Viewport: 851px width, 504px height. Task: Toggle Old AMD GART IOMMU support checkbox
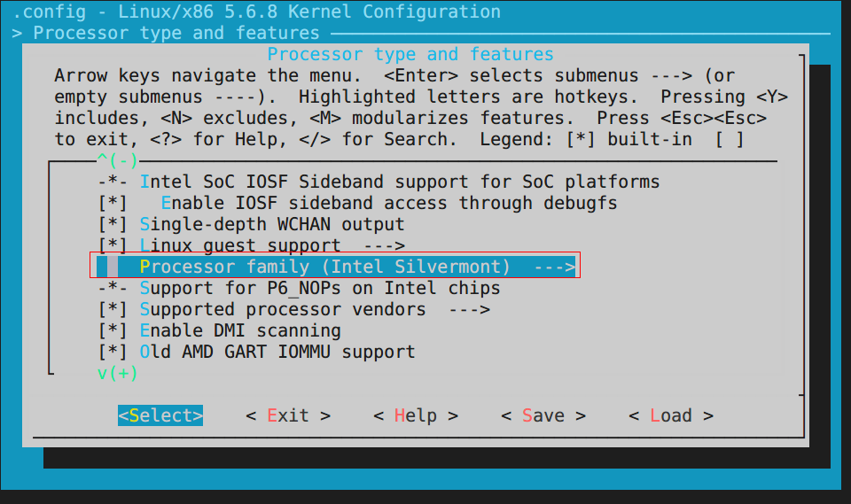tap(113, 352)
